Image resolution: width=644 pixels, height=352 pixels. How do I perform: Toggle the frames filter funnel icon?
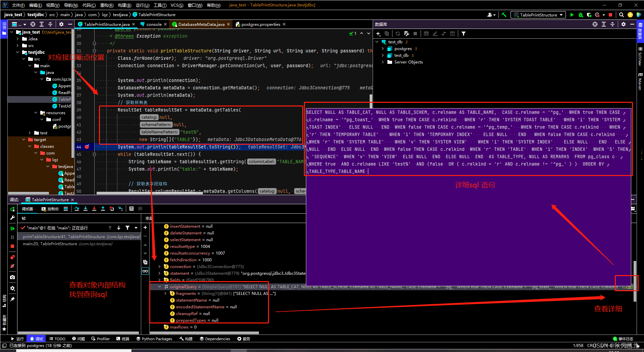(127, 228)
